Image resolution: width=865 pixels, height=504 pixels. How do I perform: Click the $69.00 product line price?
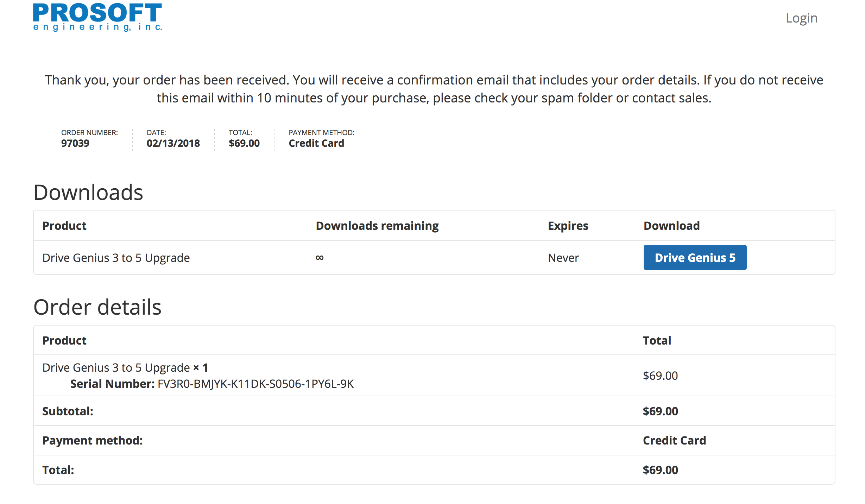[660, 376]
